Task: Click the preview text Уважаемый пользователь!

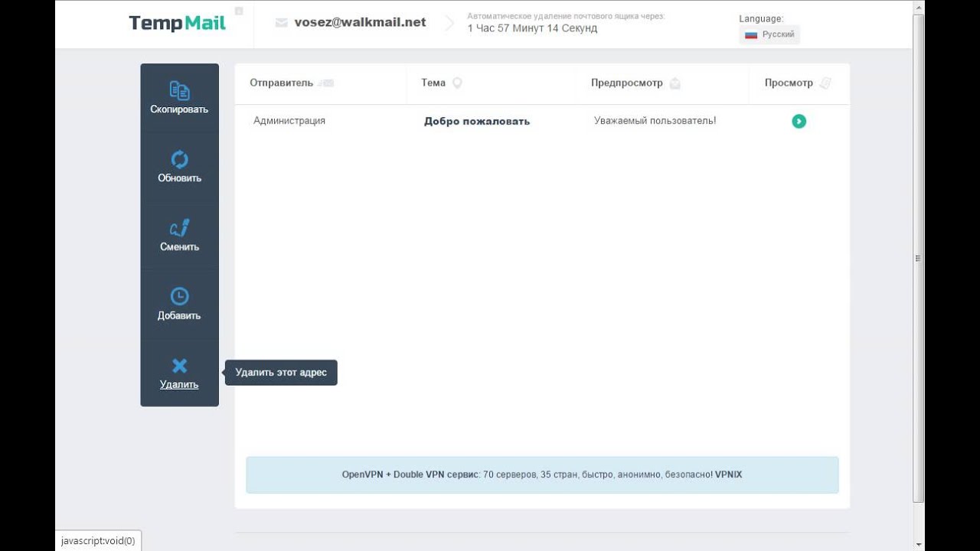Action: pos(655,120)
